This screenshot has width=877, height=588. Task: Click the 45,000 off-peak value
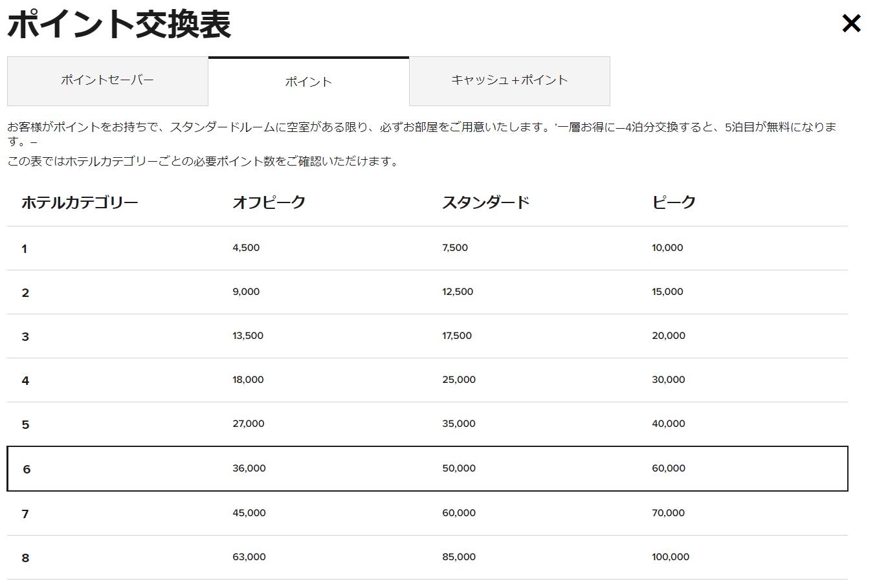click(249, 513)
